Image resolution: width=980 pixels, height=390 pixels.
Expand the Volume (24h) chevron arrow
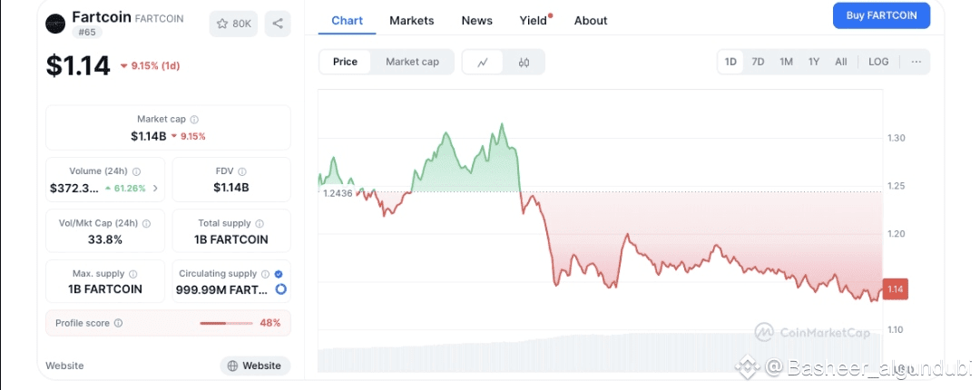tap(155, 188)
